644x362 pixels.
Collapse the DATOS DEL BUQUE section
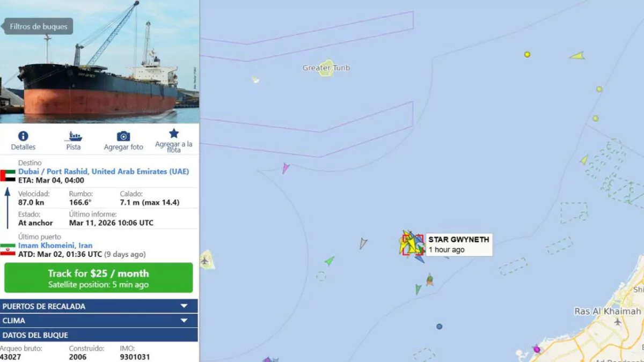(x=99, y=335)
